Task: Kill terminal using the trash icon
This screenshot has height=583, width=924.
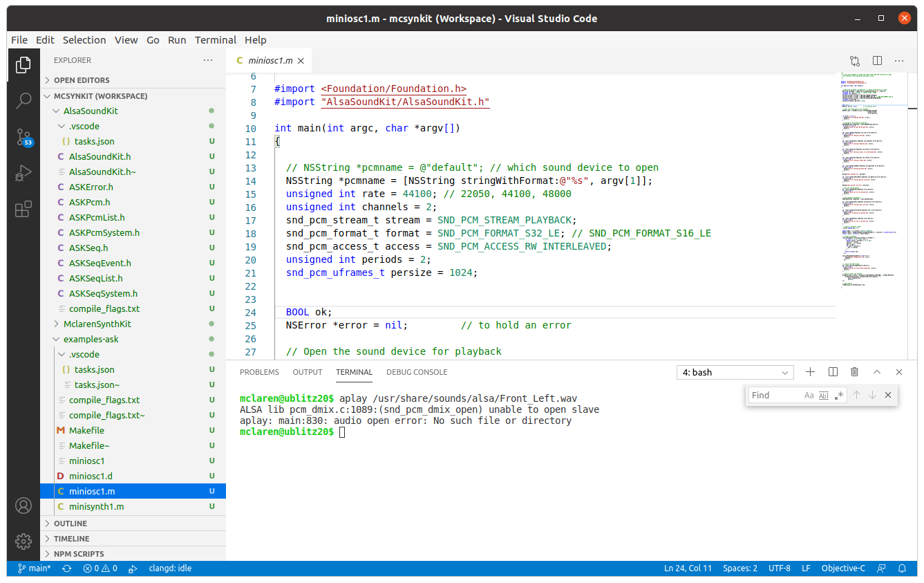Action: click(855, 372)
